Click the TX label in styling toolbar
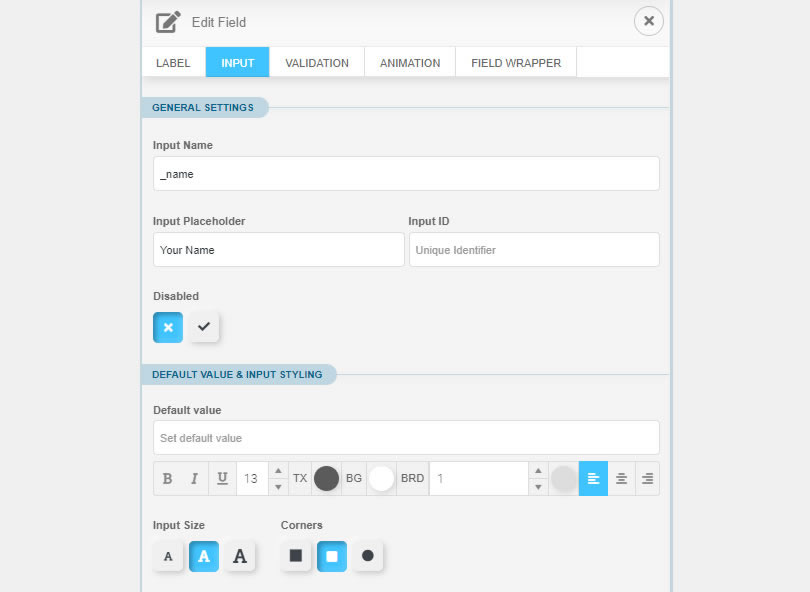The width and height of the screenshot is (810, 592). (300, 478)
